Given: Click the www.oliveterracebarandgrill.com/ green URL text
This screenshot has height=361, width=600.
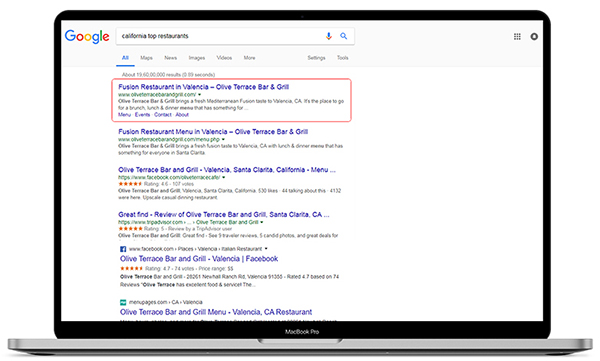Looking at the screenshot, I should (x=157, y=95).
